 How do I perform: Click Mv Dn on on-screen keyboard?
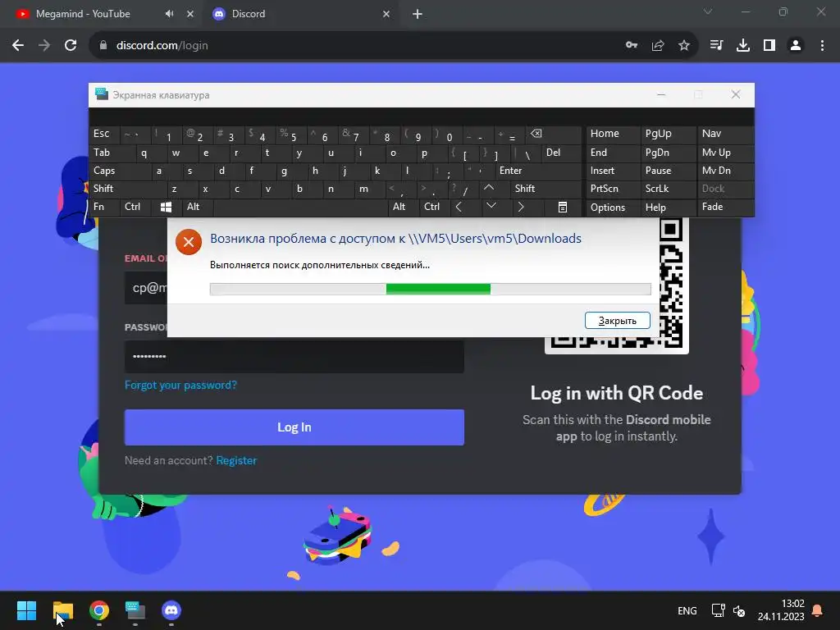[725, 171]
